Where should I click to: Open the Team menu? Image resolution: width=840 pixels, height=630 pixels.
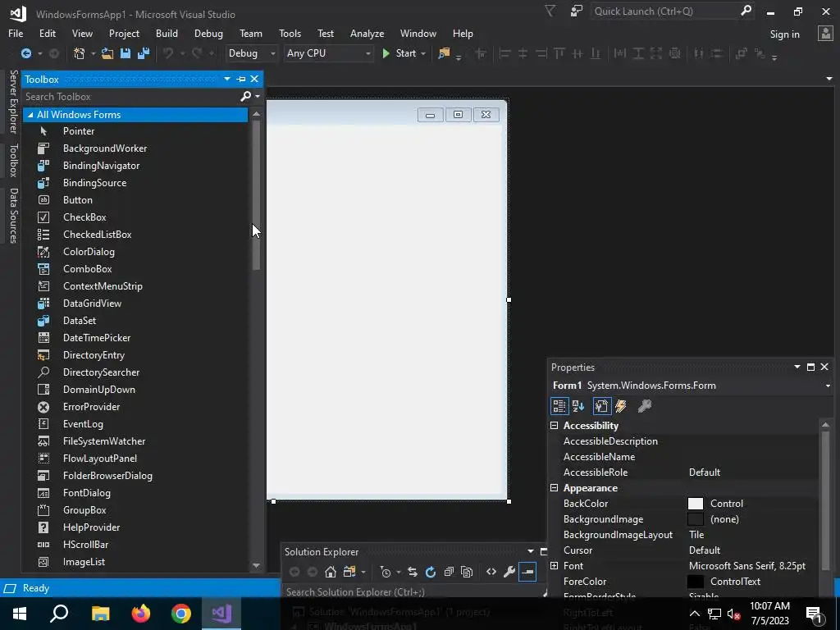251,33
